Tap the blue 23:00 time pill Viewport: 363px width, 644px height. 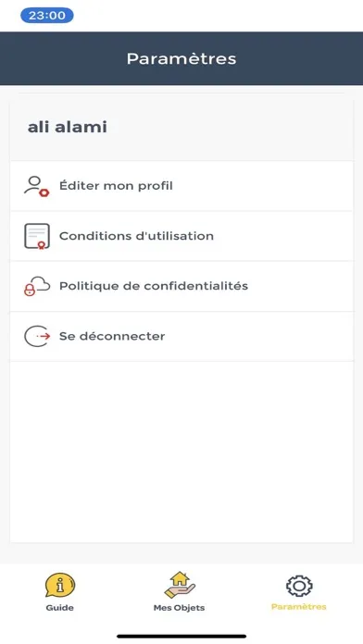[x=47, y=16]
